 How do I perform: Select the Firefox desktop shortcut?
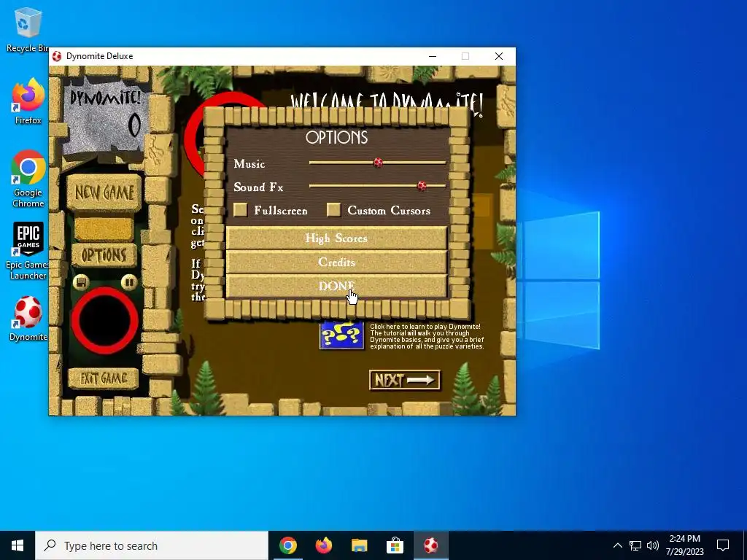[x=28, y=101]
